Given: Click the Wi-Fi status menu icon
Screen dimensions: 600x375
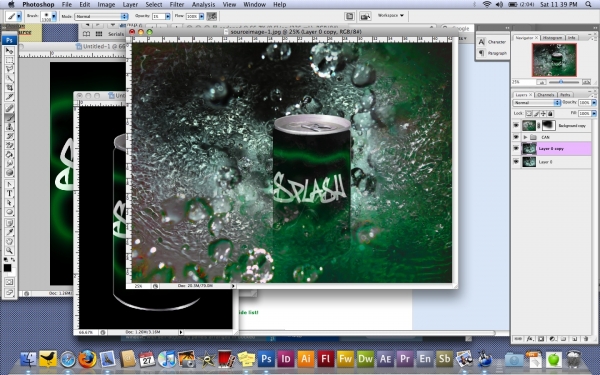Looking at the screenshot, I should tap(487, 5).
